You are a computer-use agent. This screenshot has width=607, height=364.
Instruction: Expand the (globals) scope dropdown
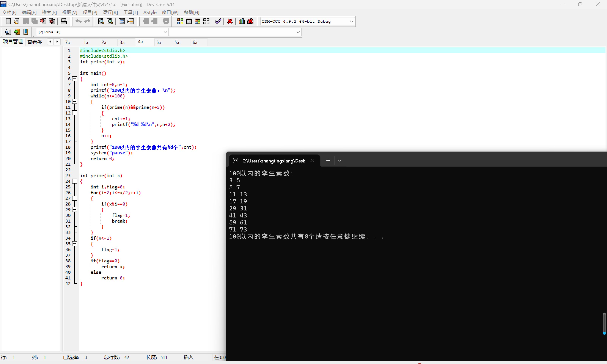pyautogui.click(x=165, y=32)
